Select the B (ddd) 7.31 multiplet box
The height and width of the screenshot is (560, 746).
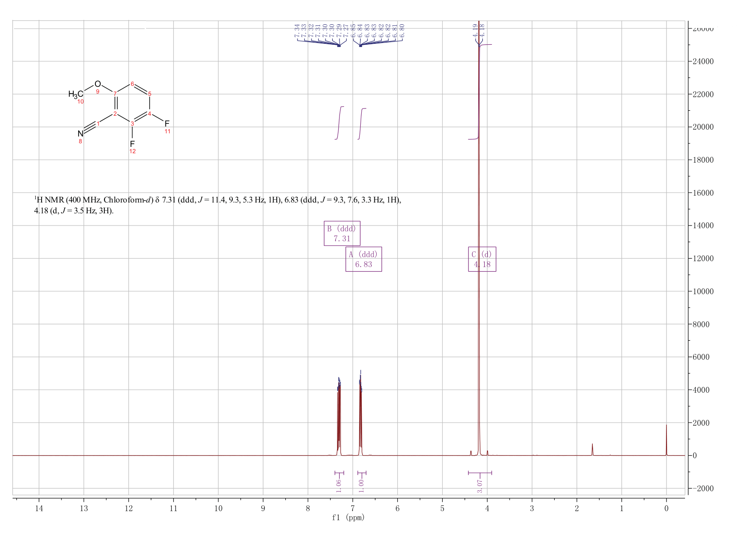coord(342,233)
